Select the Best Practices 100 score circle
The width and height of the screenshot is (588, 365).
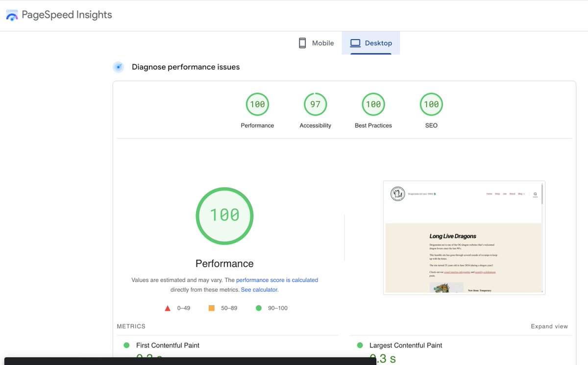pyautogui.click(x=373, y=104)
